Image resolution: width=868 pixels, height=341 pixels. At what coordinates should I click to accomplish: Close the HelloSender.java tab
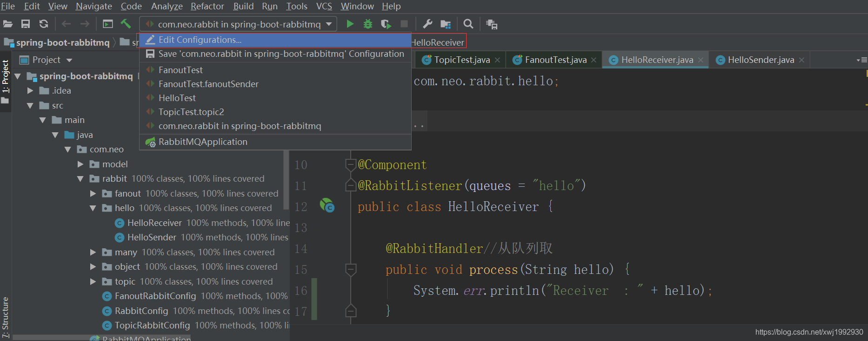point(801,60)
